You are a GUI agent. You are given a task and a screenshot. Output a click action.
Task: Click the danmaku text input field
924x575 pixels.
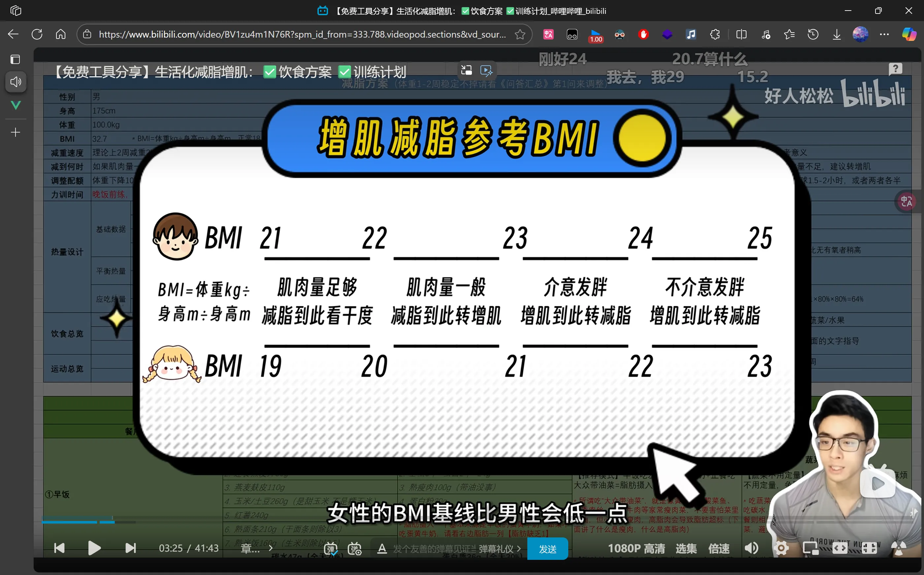click(434, 549)
